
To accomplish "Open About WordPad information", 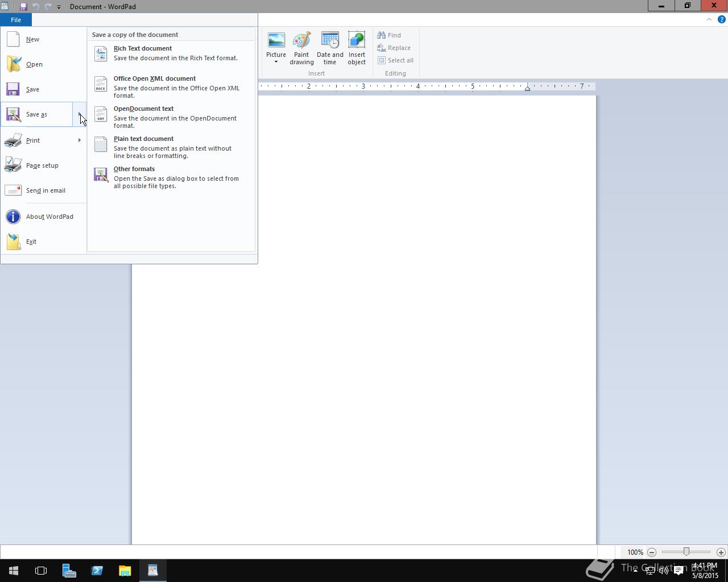I will click(x=43, y=217).
